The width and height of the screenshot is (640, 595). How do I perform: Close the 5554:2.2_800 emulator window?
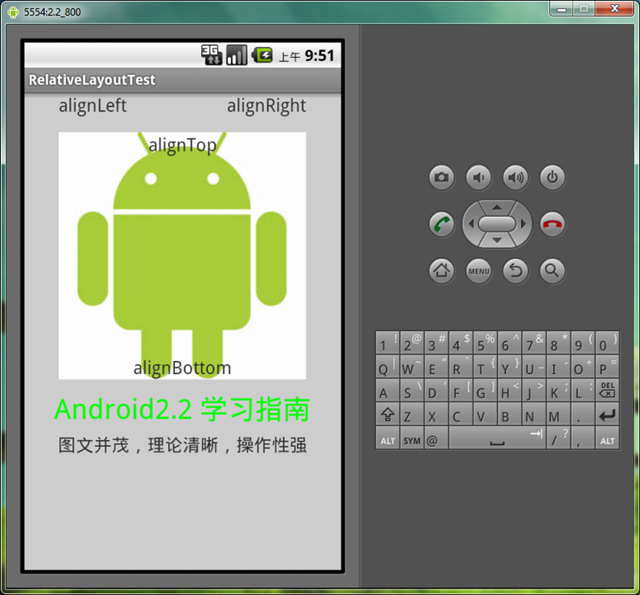615,9
